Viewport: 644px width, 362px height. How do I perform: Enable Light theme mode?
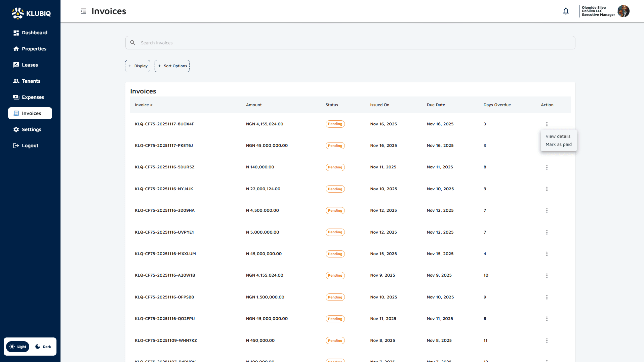(17, 347)
